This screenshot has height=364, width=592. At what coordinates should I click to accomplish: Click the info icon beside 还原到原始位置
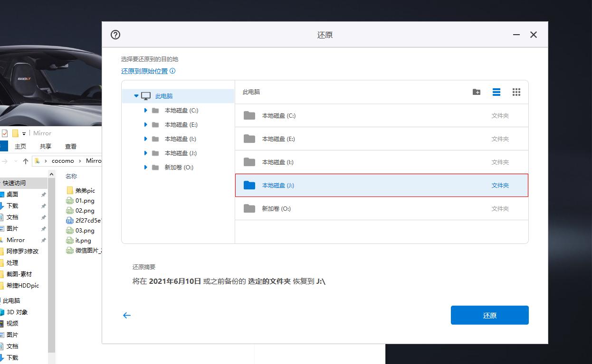172,70
